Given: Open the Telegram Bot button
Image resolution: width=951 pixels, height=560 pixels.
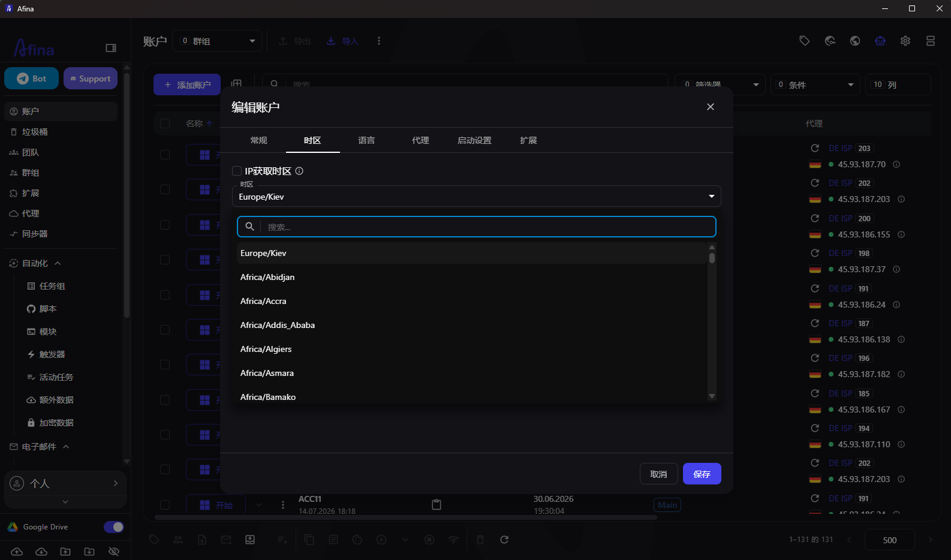Looking at the screenshot, I should tap(31, 79).
